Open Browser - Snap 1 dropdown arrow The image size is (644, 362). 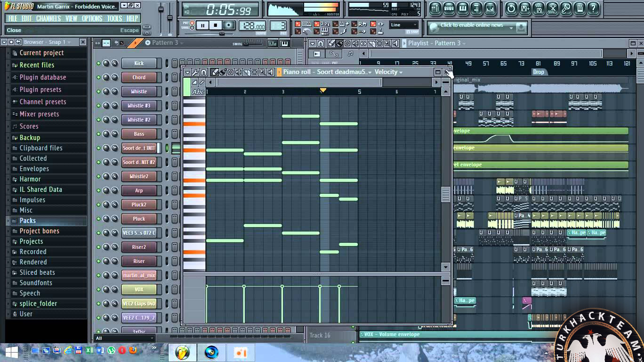[69, 42]
